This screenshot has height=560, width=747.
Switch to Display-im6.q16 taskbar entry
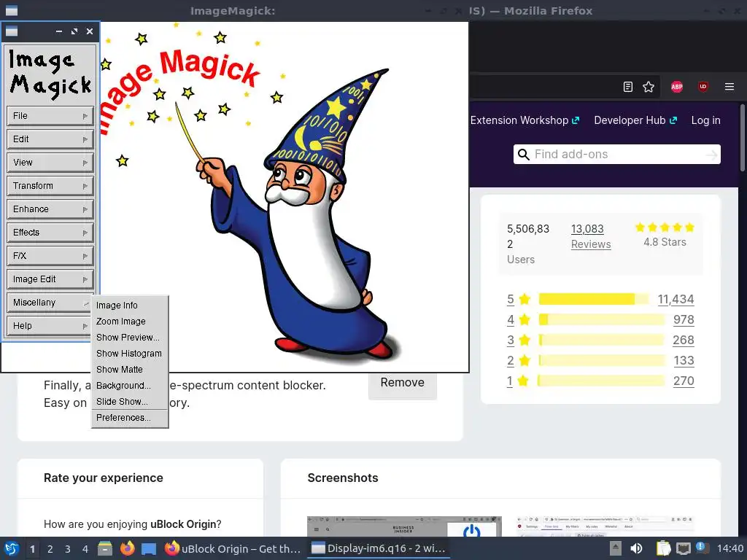pos(379,548)
